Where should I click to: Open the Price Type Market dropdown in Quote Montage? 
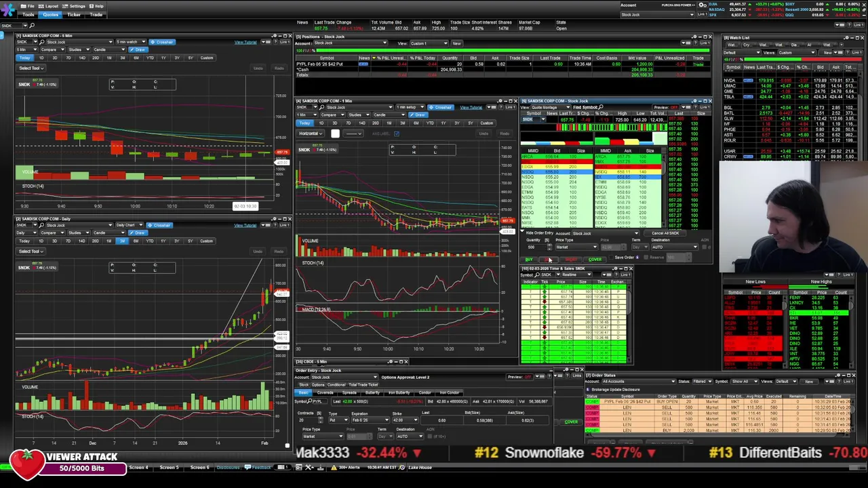tap(576, 247)
